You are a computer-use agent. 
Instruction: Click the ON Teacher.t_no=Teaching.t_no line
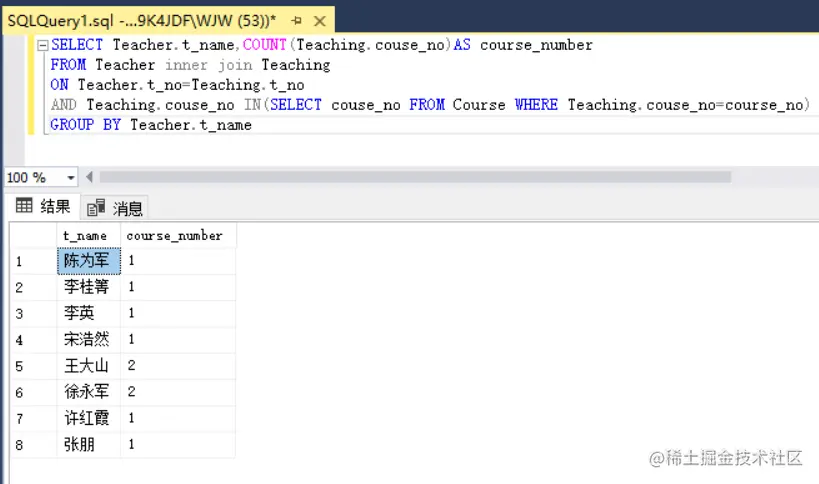(x=178, y=85)
